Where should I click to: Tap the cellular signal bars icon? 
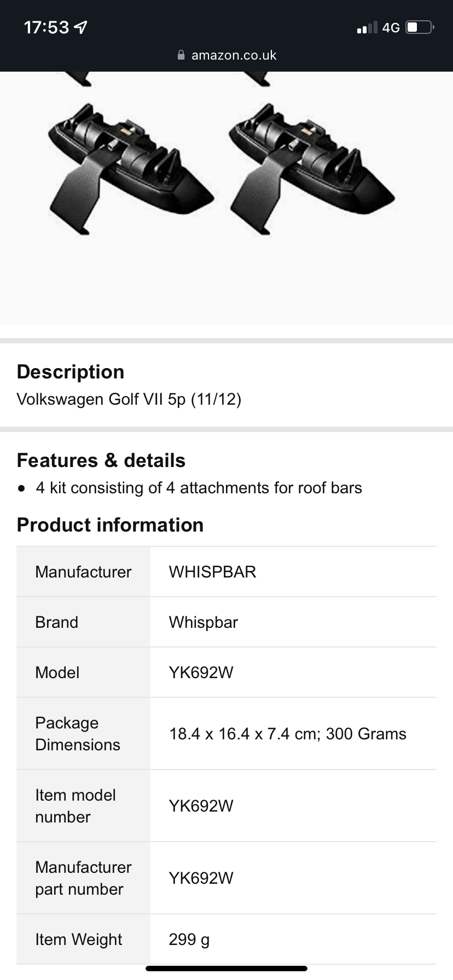(x=367, y=27)
